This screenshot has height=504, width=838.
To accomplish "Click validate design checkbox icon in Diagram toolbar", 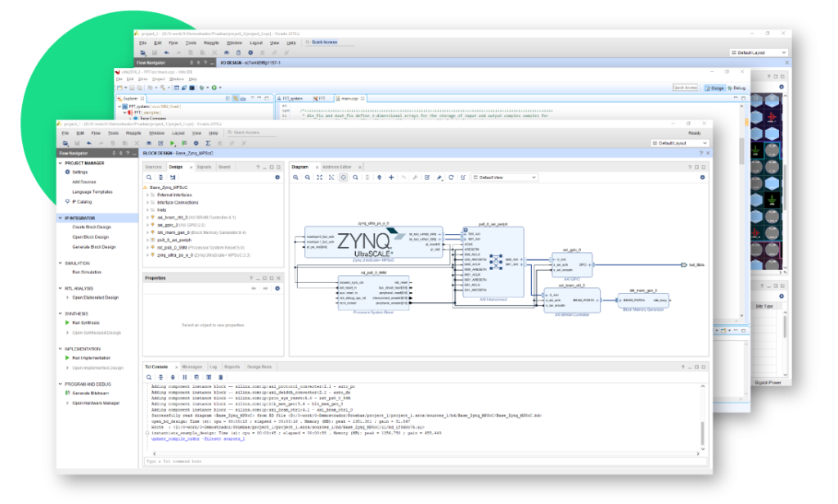I will tap(427, 178).
